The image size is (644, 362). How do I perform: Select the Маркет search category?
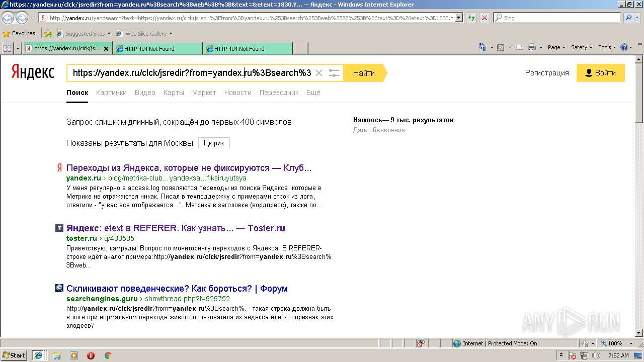pos(204,93)
